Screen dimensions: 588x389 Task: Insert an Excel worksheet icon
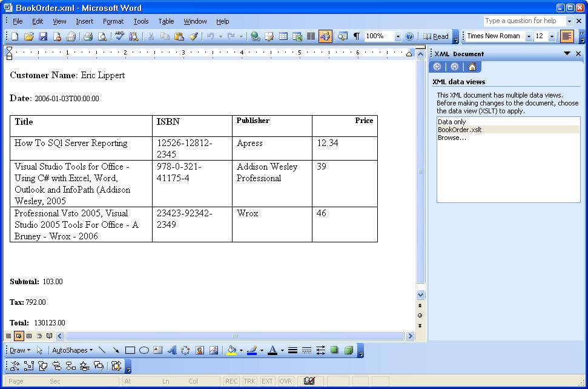click(x=297, y=36)
